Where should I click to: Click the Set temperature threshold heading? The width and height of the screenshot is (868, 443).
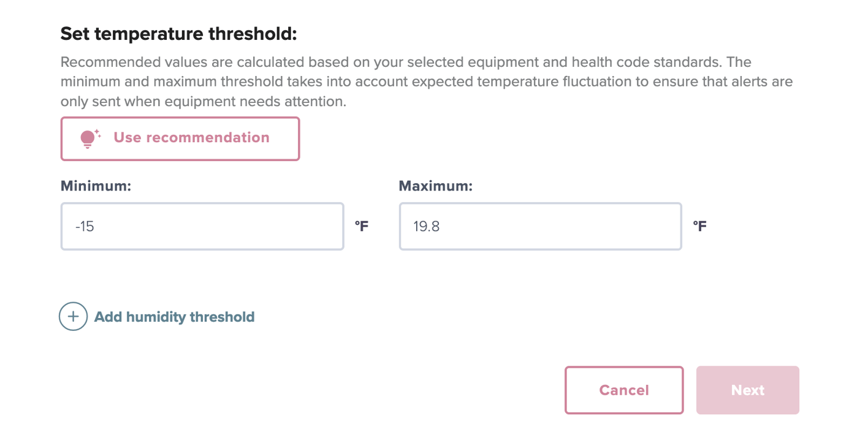point(178,34)
